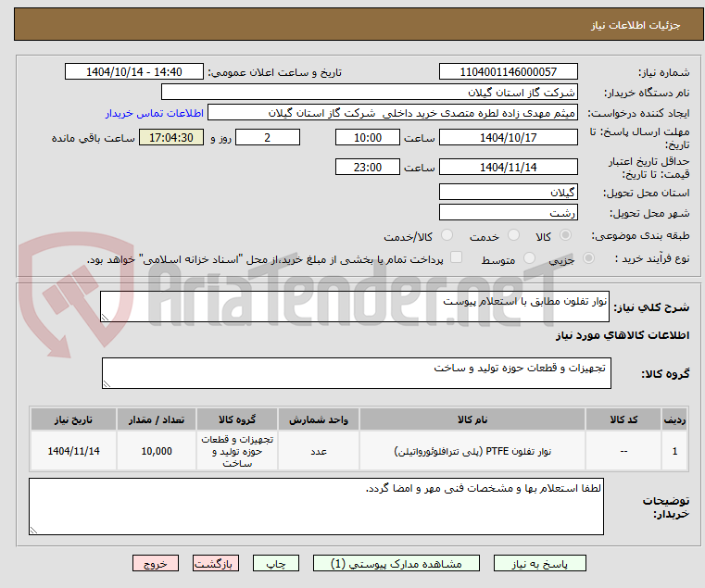Click the validity time 23:00 field

coord(368,168)
